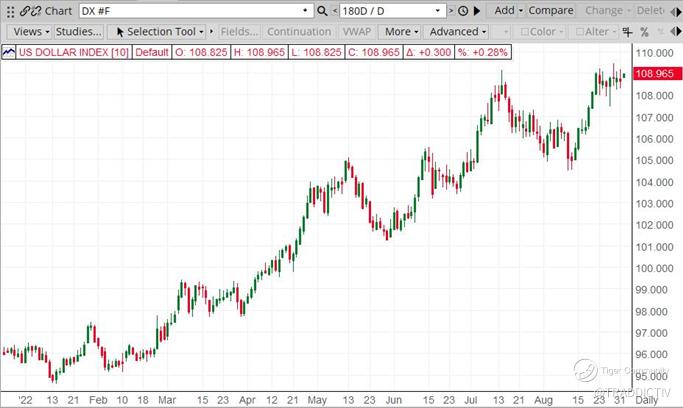
Task: Click the percent scale icon
Action: [645, 32]
